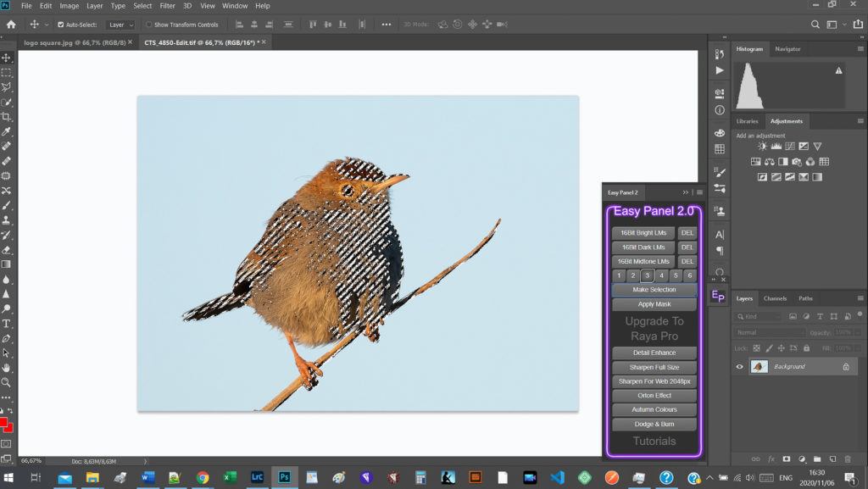This screenshot has width=868, height=489.
Task: Switch to the Channels tab
Action: tap(775, 298)
